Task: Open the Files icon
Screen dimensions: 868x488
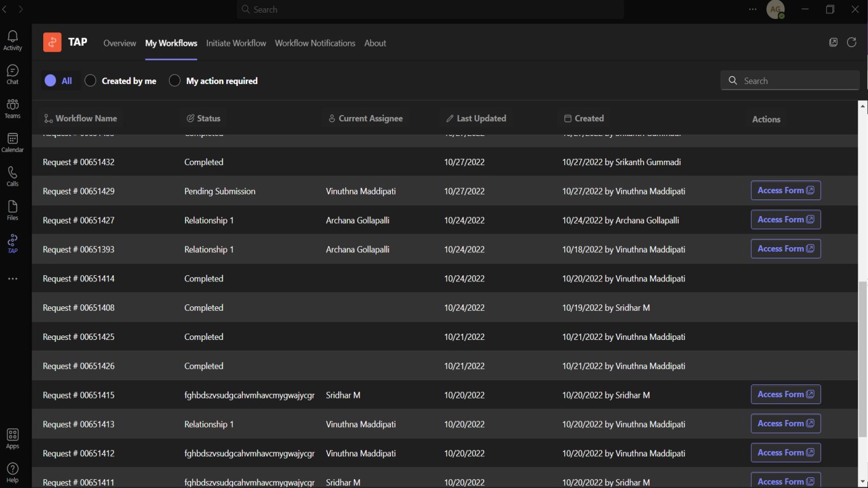Action: tap(13, 210)
